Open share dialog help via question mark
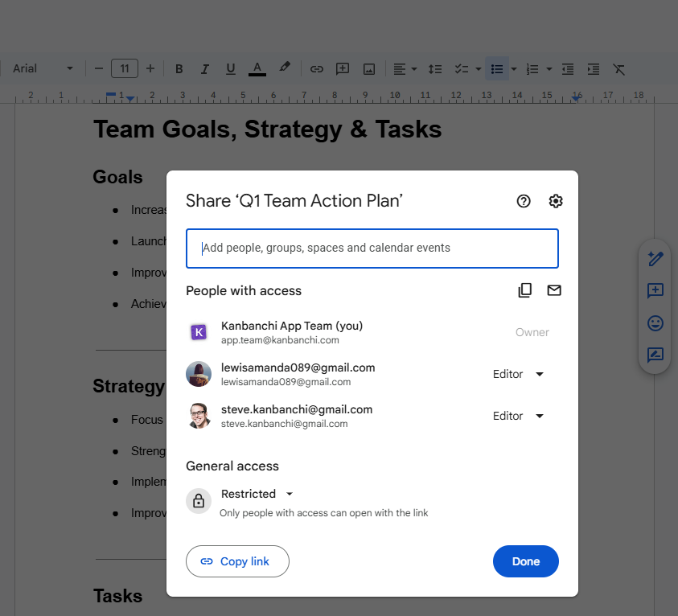The width and height of the screenshot is (678, 616). click(x=524, y=201)
